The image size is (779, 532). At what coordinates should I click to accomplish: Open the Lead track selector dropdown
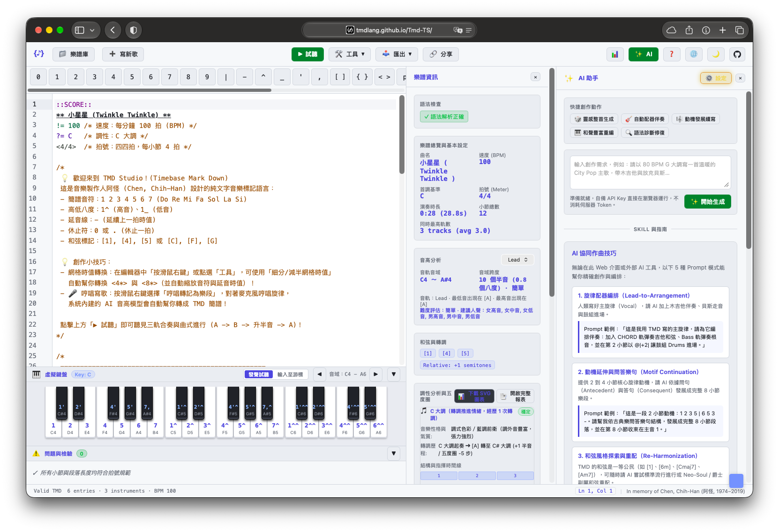tap(517, 260)
